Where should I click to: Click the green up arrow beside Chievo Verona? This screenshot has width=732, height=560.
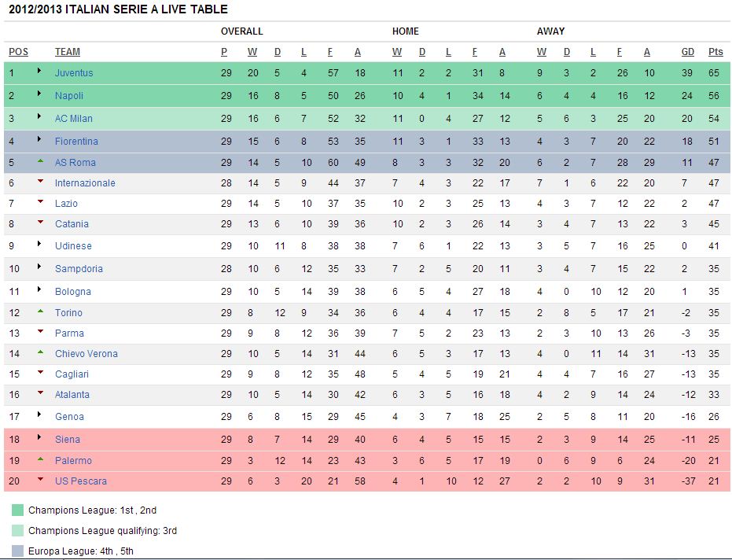coord(39,352)
